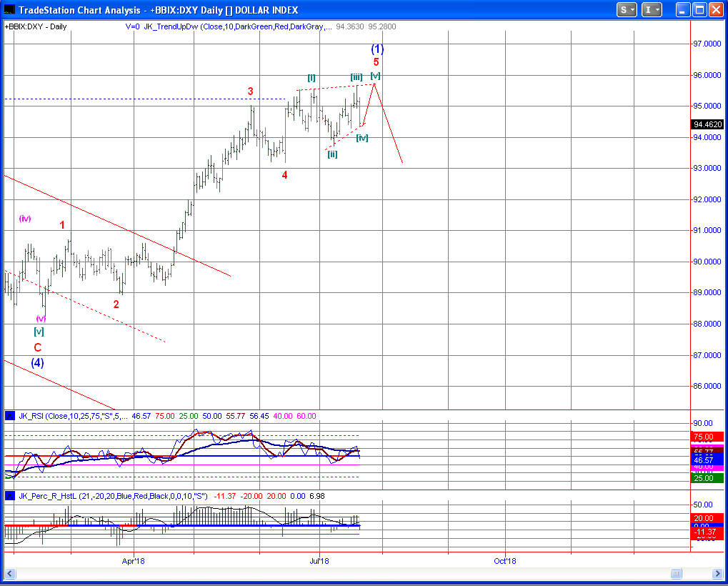Click the alert 'A' icon beside JK_Perc_R_HstL
The height and width of the screenshot is (586, 728).
pyautogui.click(x=10, y=496)
